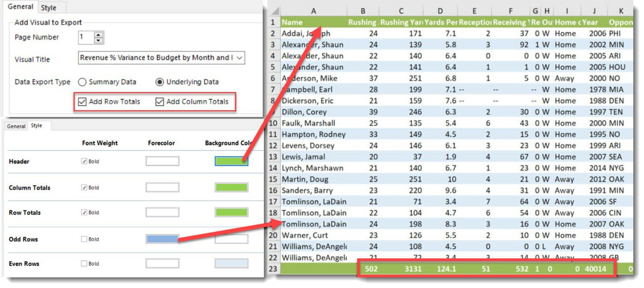
Task: Select row 1 header in spreadsheet
Action: click(x=273, y=22)
